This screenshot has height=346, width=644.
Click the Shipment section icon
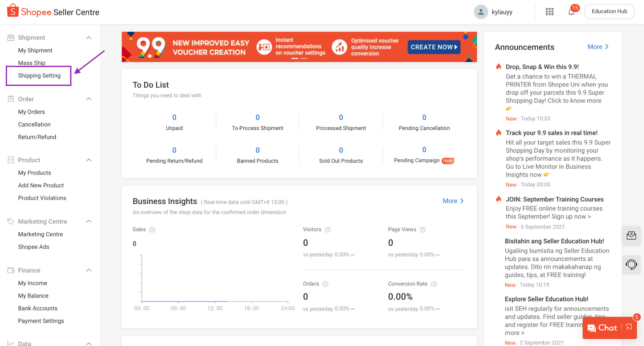pos(11,37)
